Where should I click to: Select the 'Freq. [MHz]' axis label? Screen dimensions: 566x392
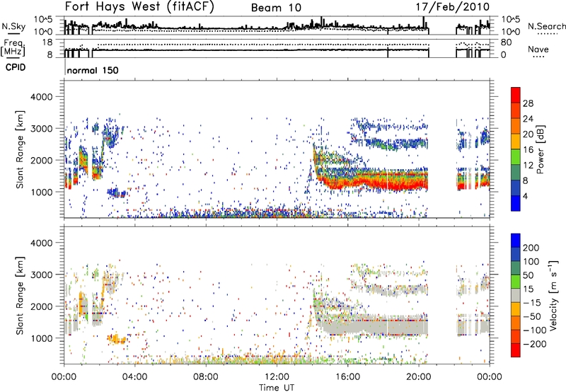point(13,48)
